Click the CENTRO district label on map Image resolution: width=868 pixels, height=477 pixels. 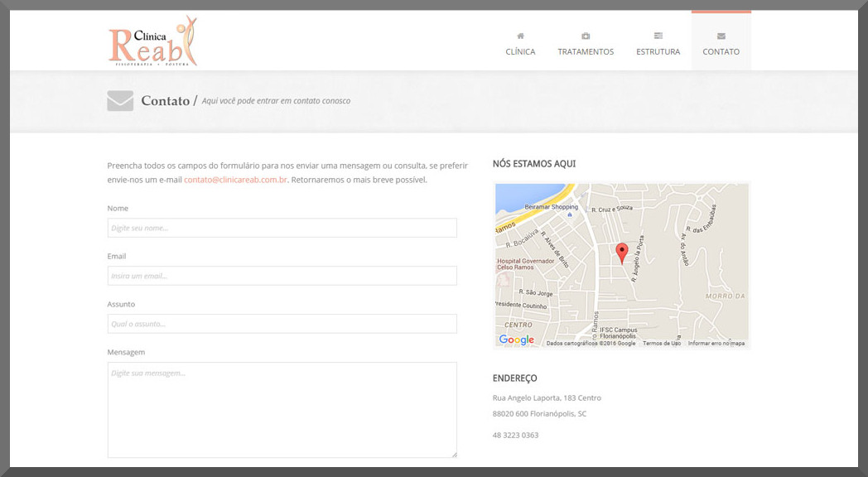[x=518, y=325]
